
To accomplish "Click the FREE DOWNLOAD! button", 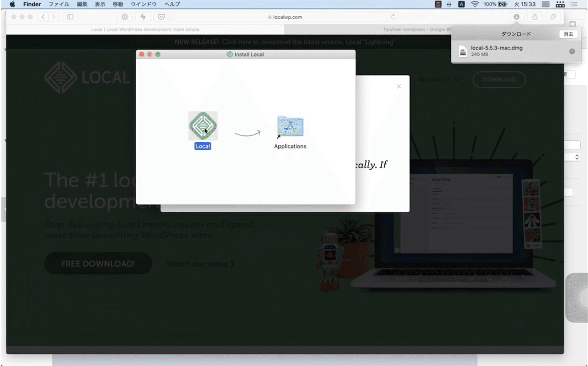I will pos(98,264).
